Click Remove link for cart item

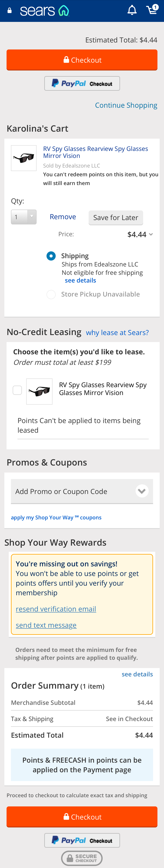click(63, 217)
